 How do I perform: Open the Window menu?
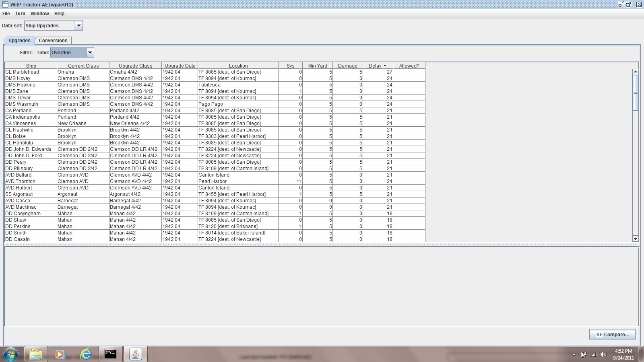(40, 14)
